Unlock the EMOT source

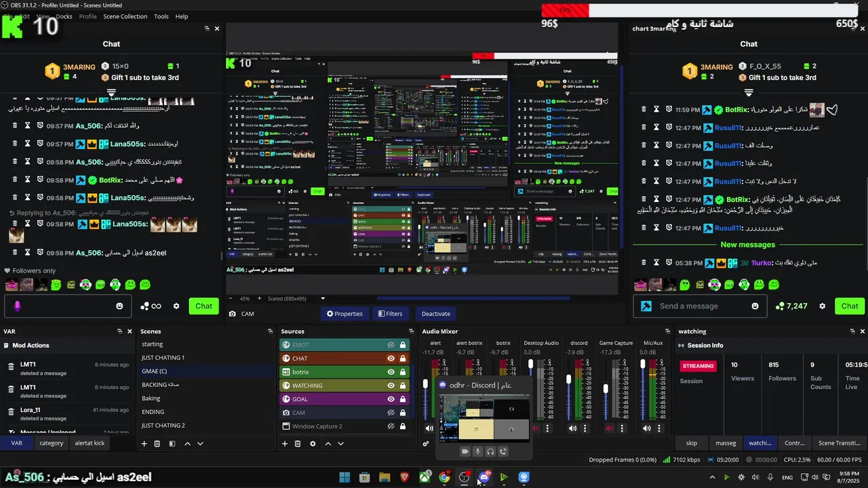(x=403, y=345)
